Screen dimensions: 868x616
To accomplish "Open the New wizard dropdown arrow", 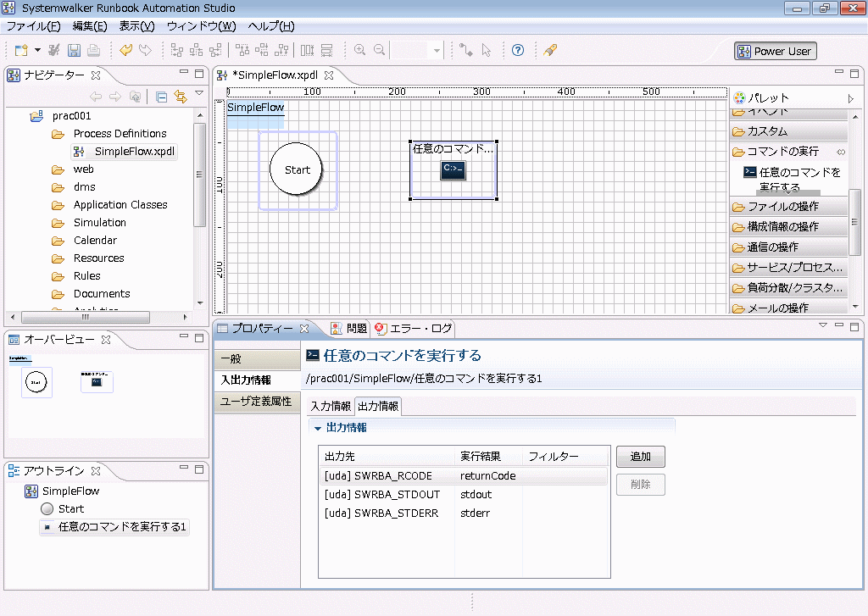I will (37, 50).
